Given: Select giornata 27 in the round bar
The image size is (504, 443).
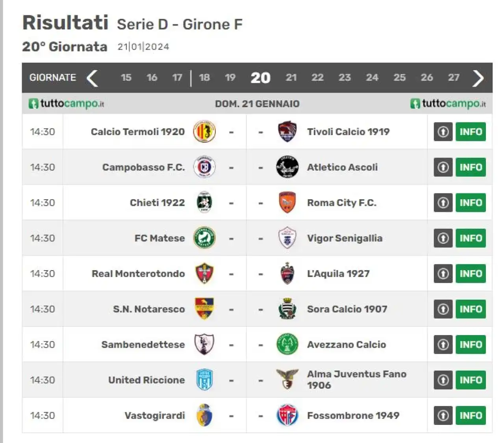Looking at the screenshot, I should [x=454, y=78].
